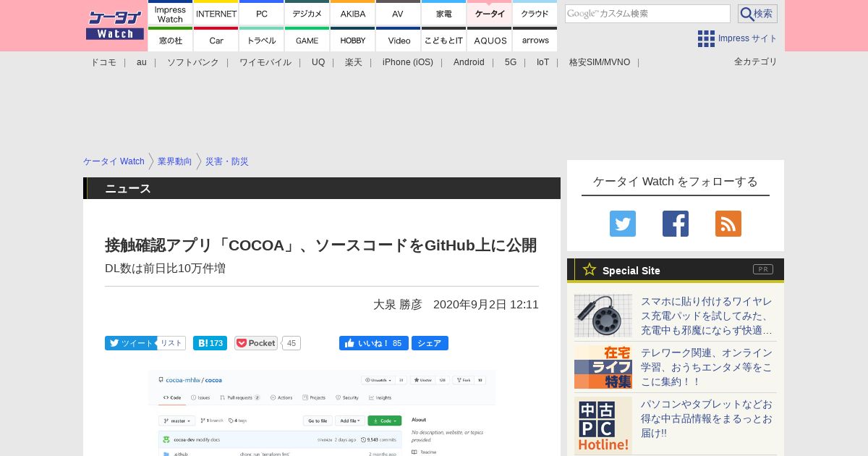Click the Impress サイト text link

pyautogui.click(x=748, y=38)
